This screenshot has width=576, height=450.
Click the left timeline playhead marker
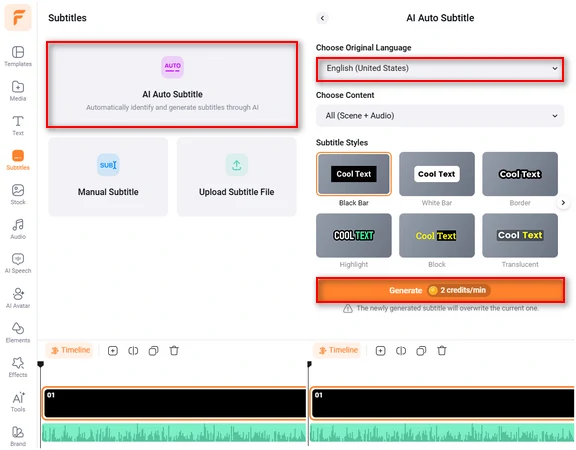(x=41, y=364)
